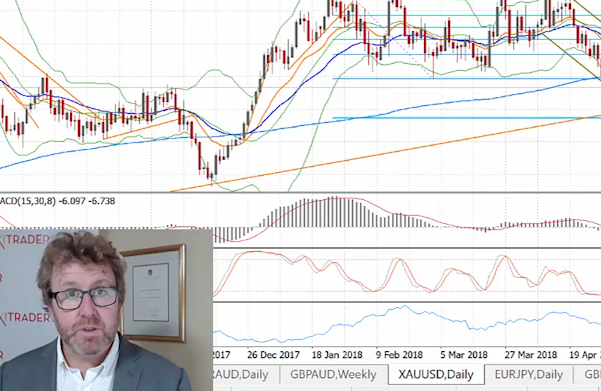The image size is (601, 391).
Task: Select the MACD histogram bars panel
Action: [x=406, y=220]
